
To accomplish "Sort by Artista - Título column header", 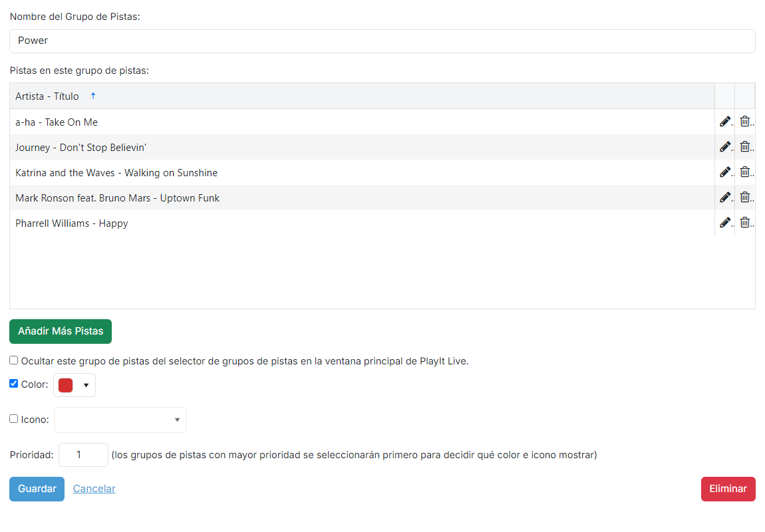I will point(362,96).
